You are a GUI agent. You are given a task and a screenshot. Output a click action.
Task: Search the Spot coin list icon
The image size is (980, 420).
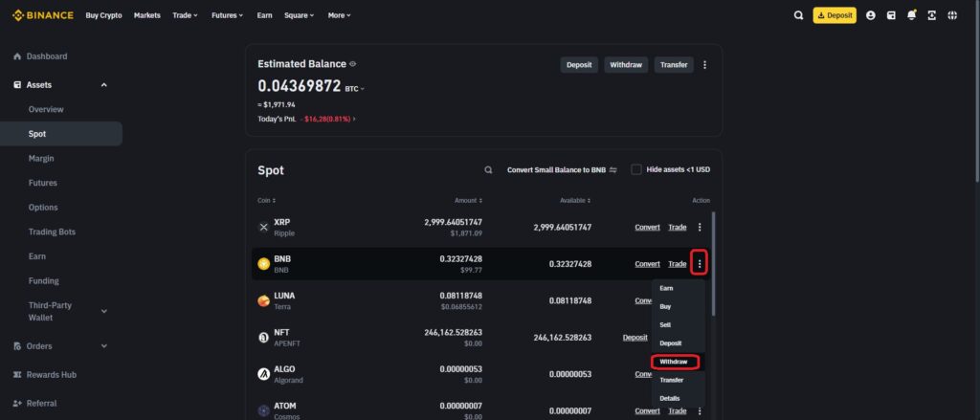tap(488, 170)
